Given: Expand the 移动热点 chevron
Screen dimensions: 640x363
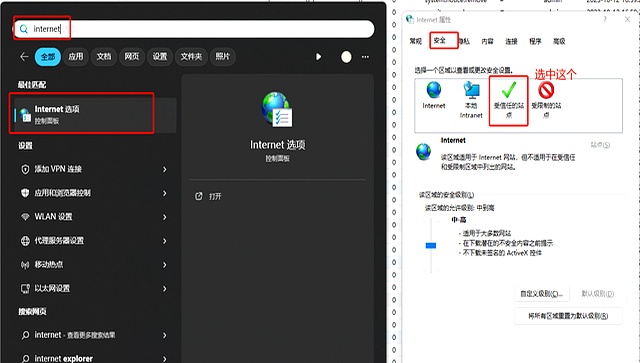Looking at the screenshot, I should click(x=164, y=265).
